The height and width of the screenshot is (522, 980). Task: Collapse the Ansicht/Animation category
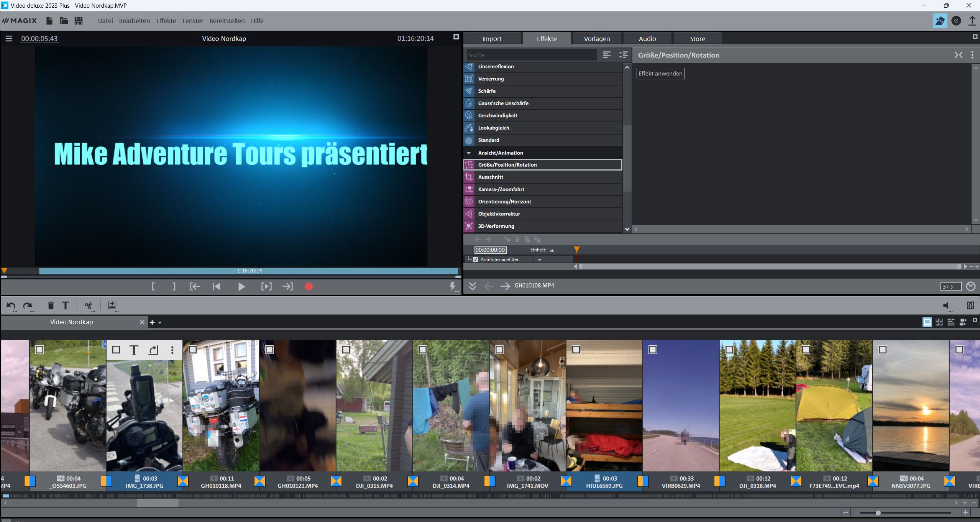pyautogui.click(x=469, y=153)
